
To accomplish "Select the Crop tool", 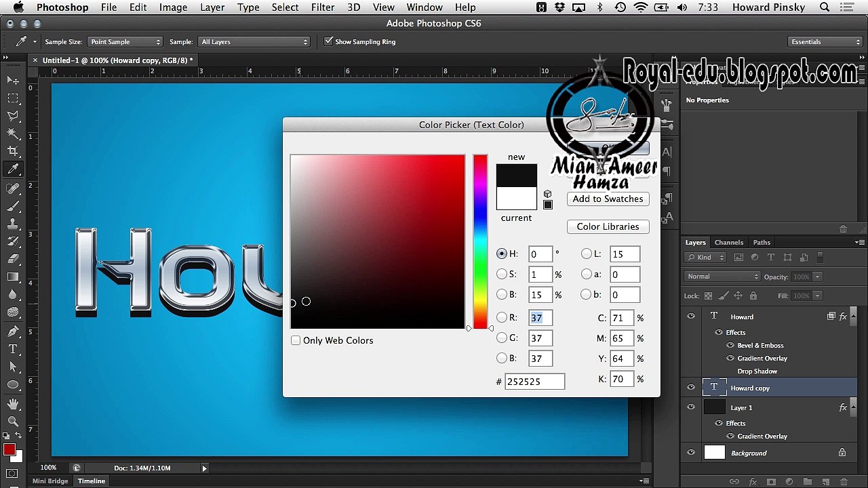I will pos(13,151).
